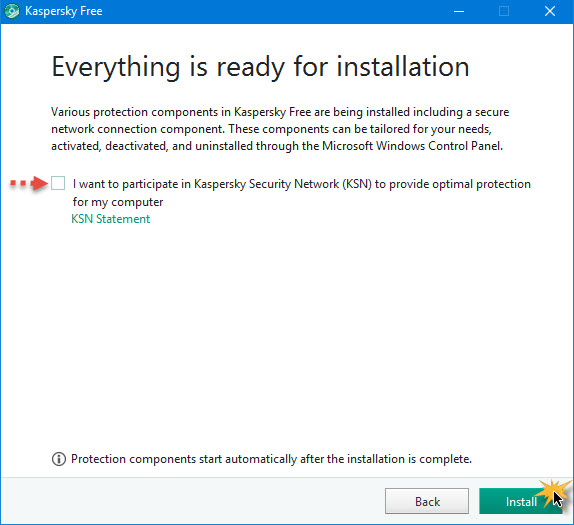Click the 'Kaspersky Free' title bar text

coord(64,11)
